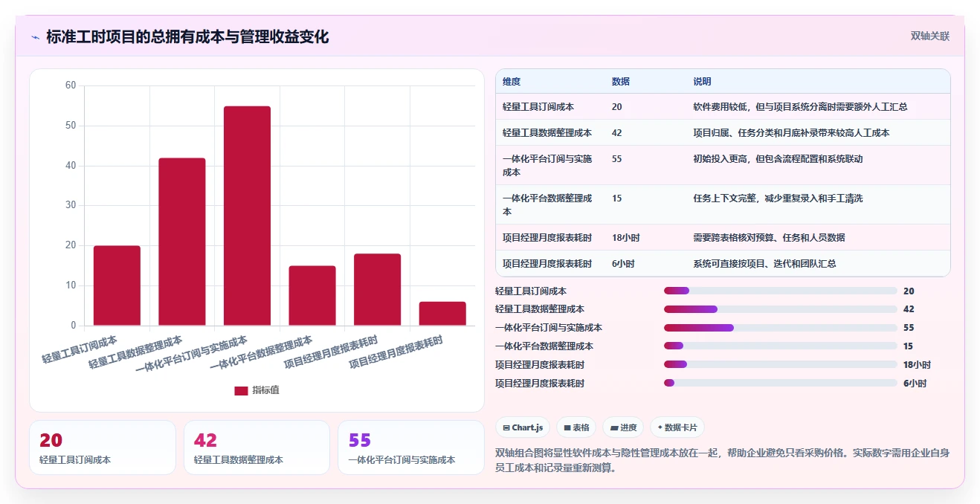This screenshot has height=504, width=980.
Task: Click the slanted x-axis label 轻量工具数据整理成本
Action: coord(135,352)
